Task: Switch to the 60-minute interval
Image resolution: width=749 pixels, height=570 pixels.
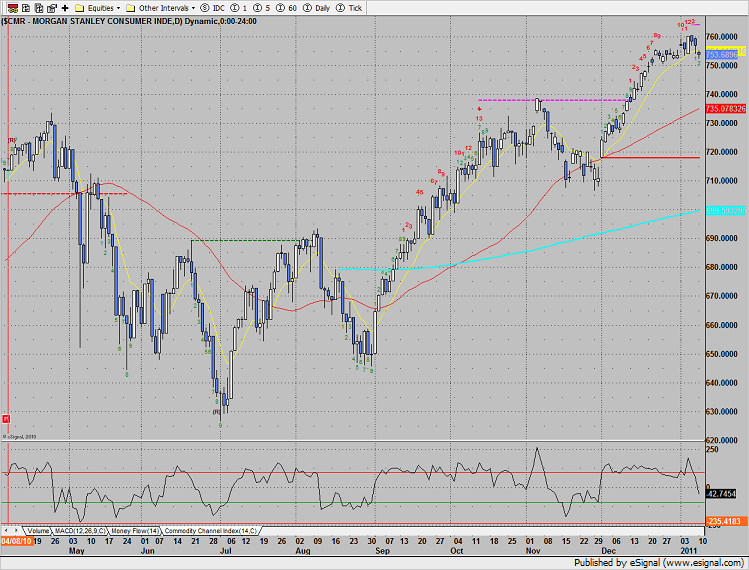Action: [287, 8]
